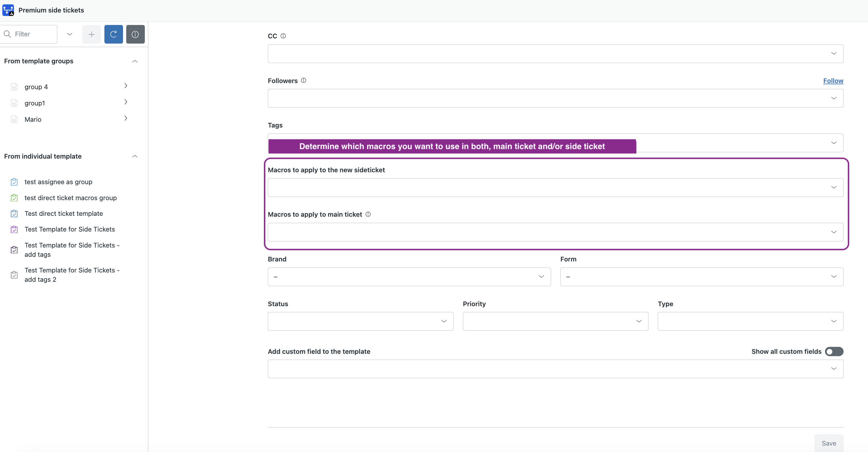Open the Priority dropdown
868x452 pixels.
[x=555, y=321]
